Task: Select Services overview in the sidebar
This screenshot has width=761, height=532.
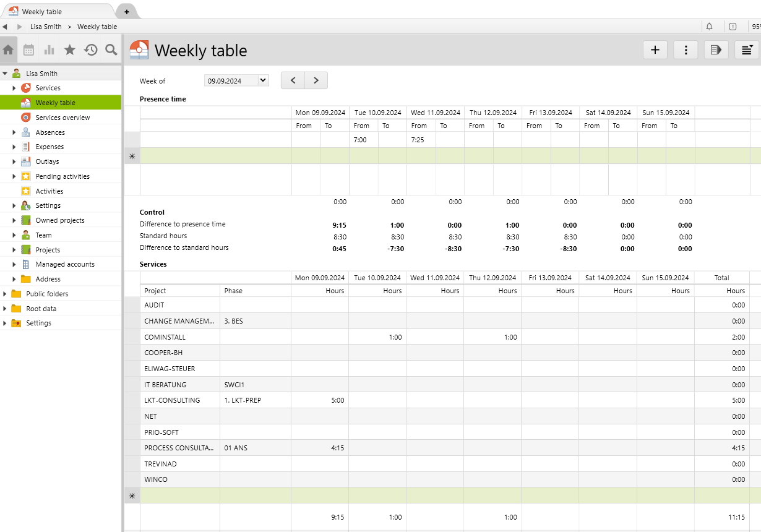Action: (62, 118)
